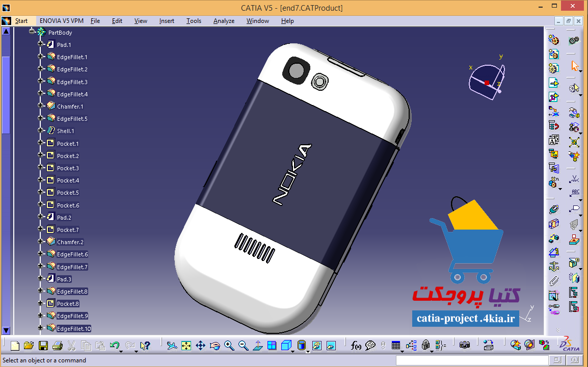Click the Undo arrow icon
The image size is (588, 367).
(114, 345)
